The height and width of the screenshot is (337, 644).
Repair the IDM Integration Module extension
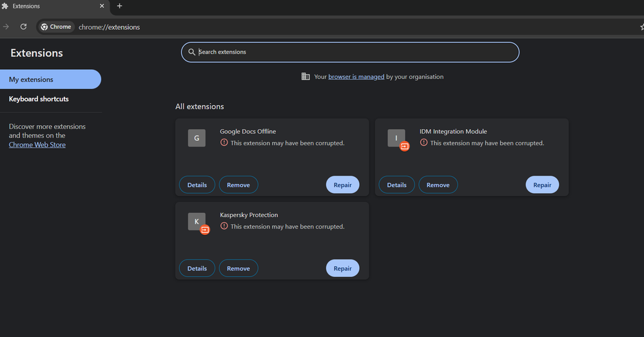(x=542, y=185)
